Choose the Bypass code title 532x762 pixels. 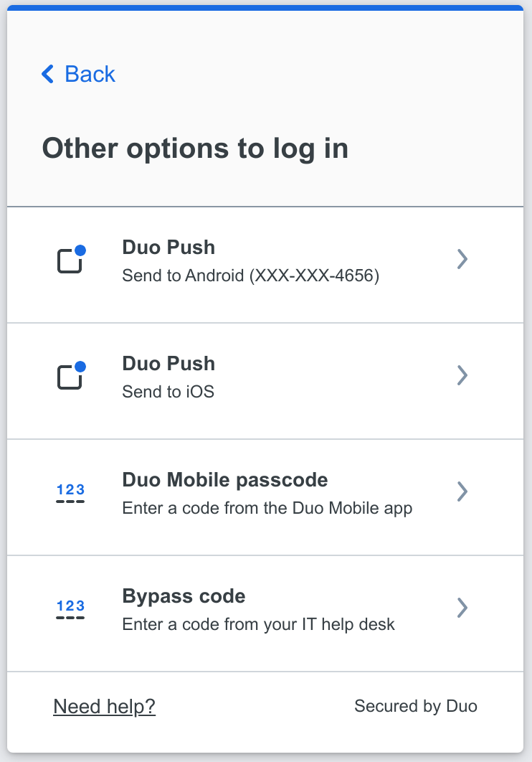click(x=184, y=597)
